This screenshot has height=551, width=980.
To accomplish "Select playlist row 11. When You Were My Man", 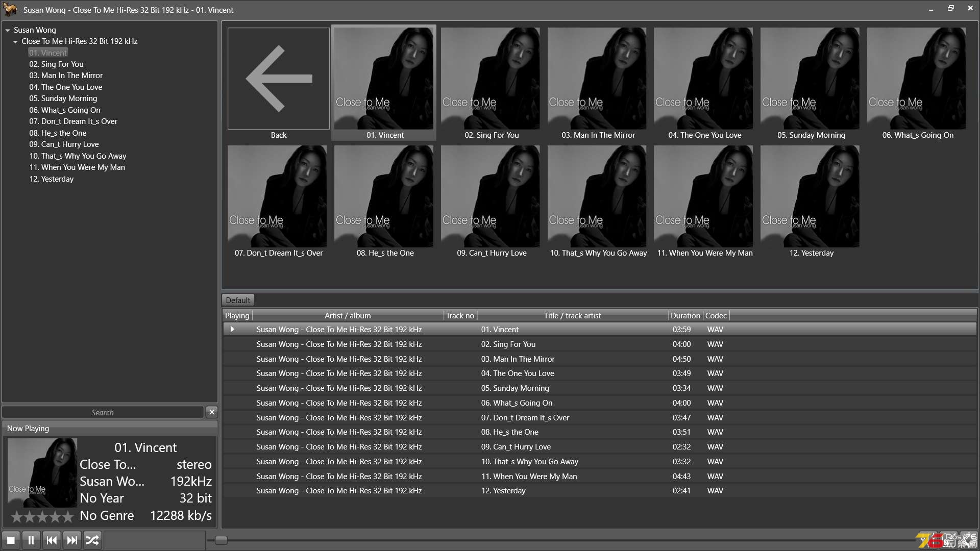I will (x=600, y=477).
